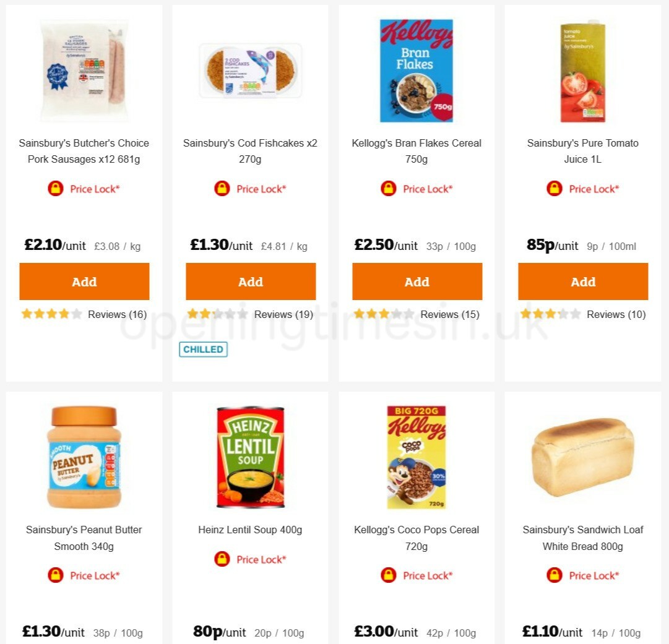Image resolution: width=669 pixels, height=644 pixels.
Task: Open the Kellogg's Coco Pops Cereal product page
Action: [417, 538]
